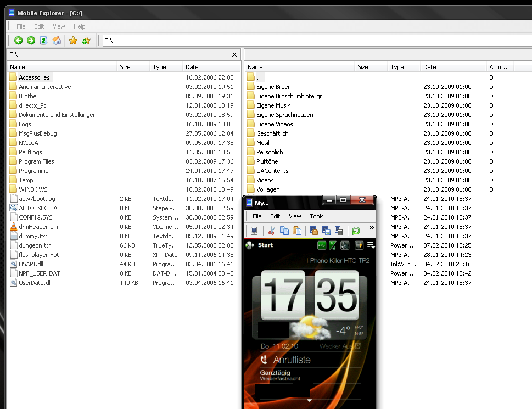Open the View menu in Mobile Explorer
Screen dimensions: 532x409
(x=59, y=26)
